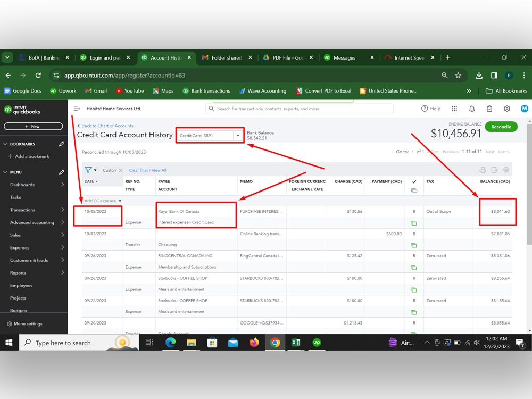Screen dimensions: 532x399
Task: Open the user profile avatar M
Action: click(524, 109)
